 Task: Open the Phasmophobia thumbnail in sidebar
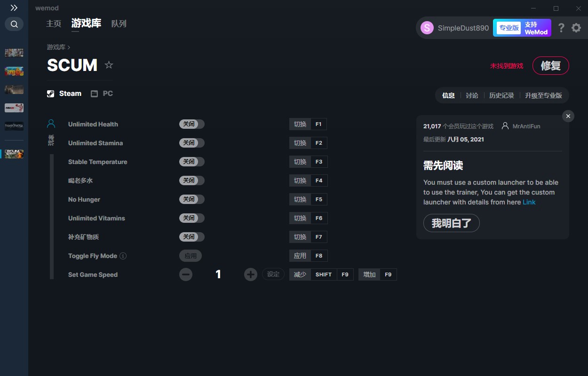[x=14, y=126]
